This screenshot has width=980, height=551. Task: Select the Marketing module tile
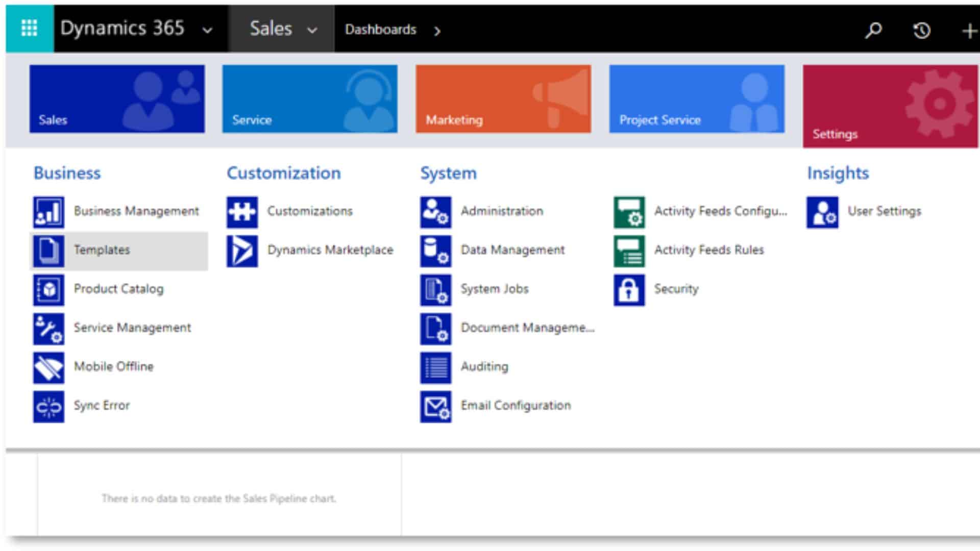point(503,98)
